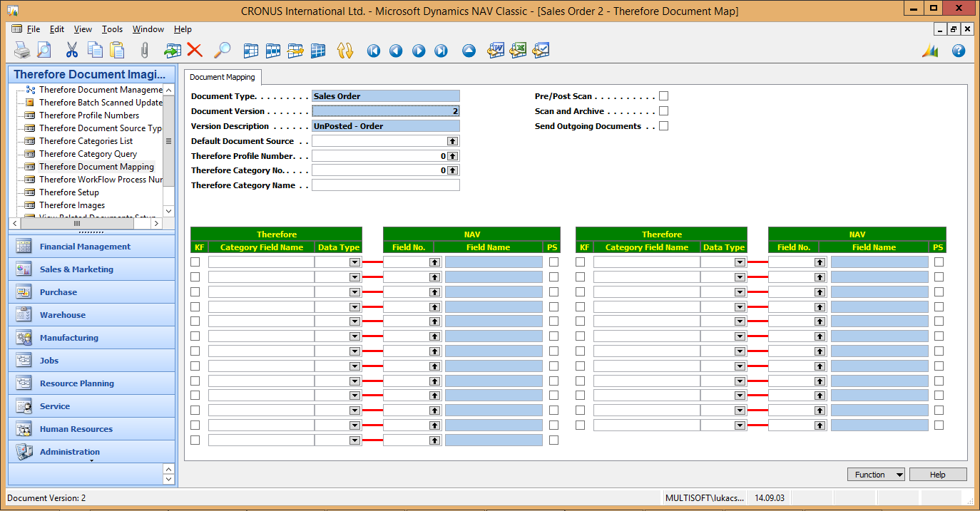980x511 pixels.
Task: Click the Cut scissors icon
Action: (x=72, y=50)
